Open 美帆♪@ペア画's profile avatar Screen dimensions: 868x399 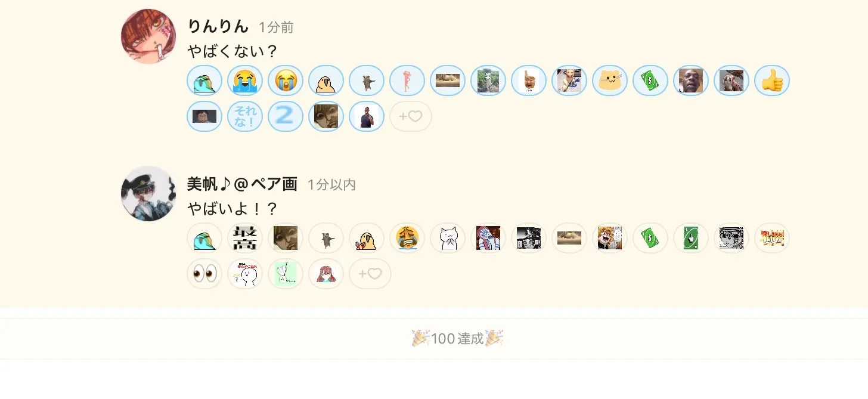point(148,193)
